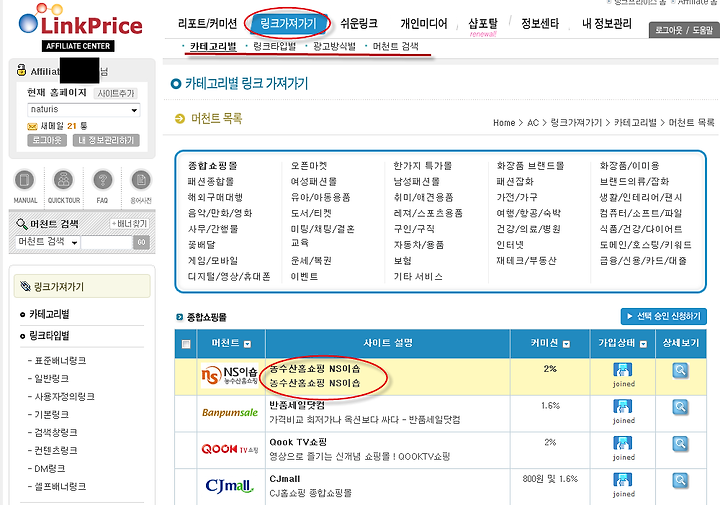
Task: Click the GO search button
Action: [141, 242]
